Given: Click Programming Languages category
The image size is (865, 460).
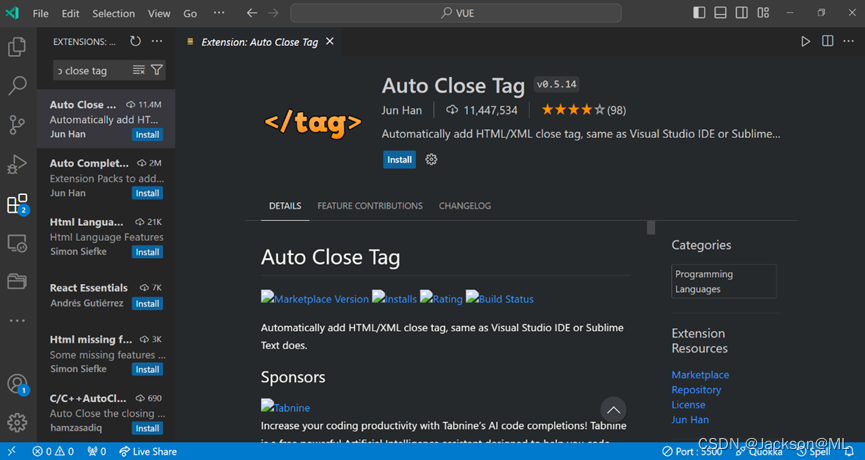Looking at the screenshot, I should [x=724, y=281].
